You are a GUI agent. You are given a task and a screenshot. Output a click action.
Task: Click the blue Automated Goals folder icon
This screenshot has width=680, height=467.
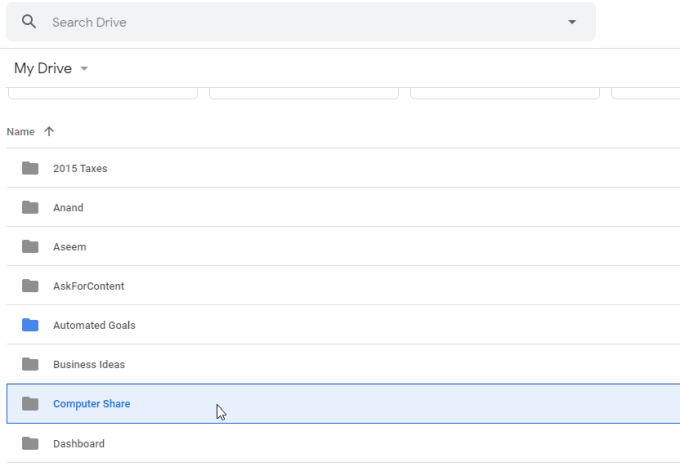coord(30,325)
